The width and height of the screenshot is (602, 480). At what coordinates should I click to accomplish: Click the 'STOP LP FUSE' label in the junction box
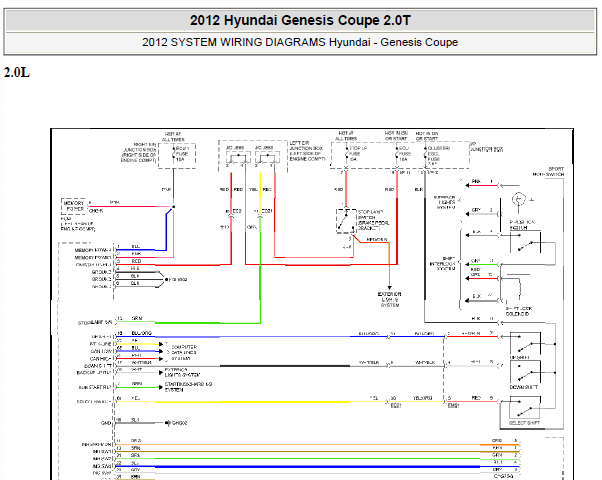coord(359,153)
